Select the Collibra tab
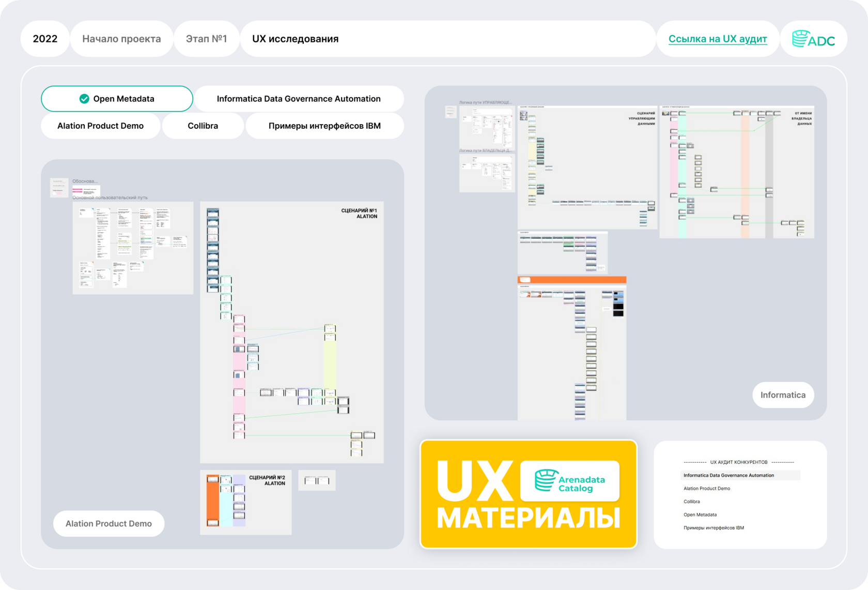This screenshot has width=868, height=590. click(203, 126)
